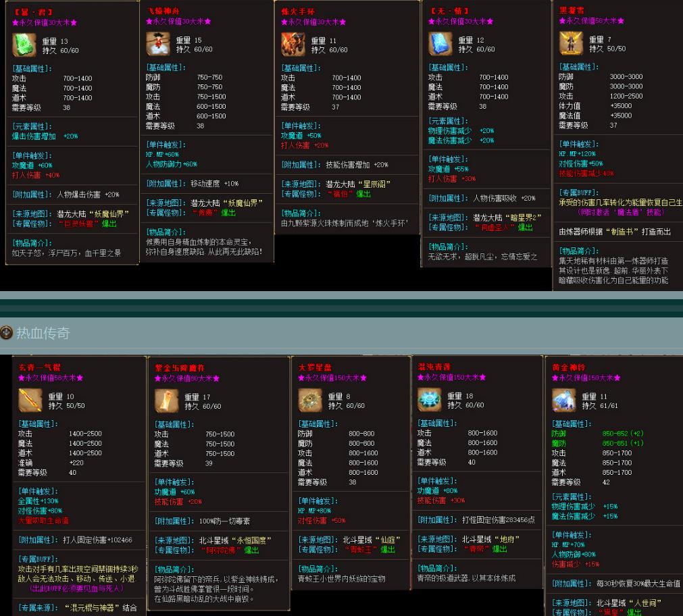The height and width of the screenshot is (616, 683).
Task: Click the 黑魔书 golden book icon
Action: 571,43
